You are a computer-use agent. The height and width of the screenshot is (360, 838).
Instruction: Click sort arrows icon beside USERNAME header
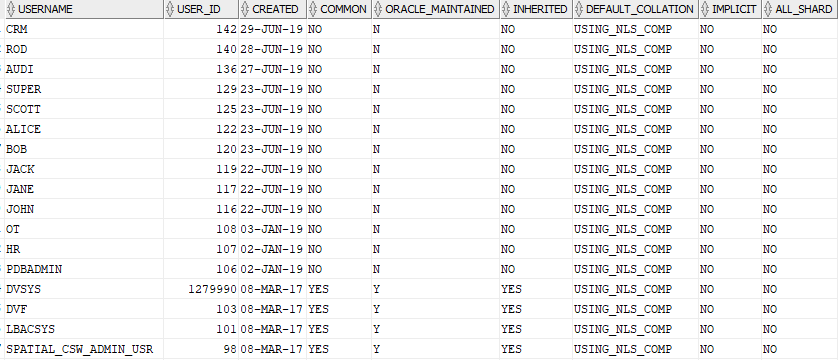click(11, 9)
